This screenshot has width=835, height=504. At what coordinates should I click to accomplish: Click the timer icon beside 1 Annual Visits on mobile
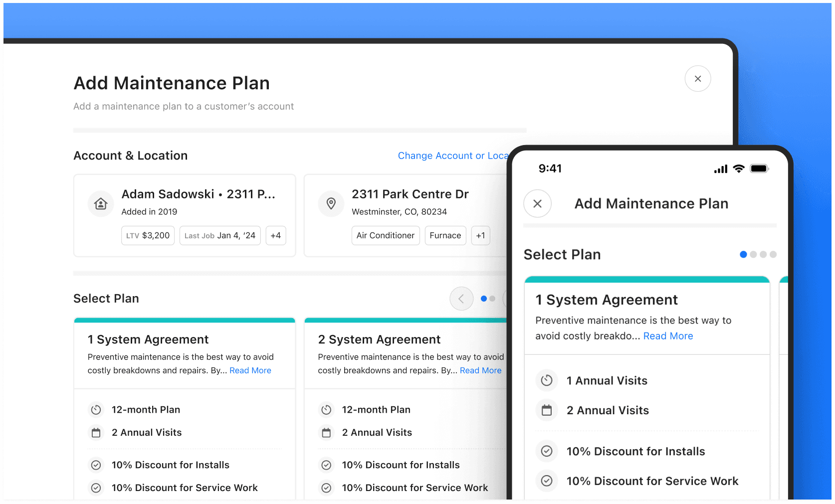(x=547, y=380)
